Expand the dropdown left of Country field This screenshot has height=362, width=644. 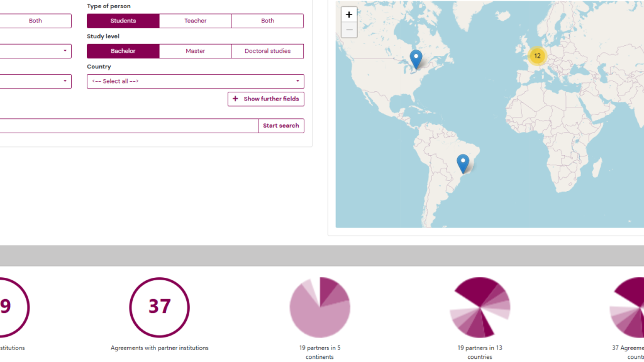coord(35,81)
